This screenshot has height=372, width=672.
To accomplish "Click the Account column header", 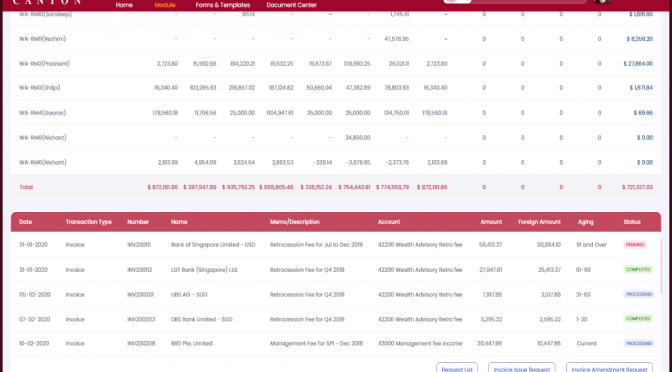I will pos(389,222).
